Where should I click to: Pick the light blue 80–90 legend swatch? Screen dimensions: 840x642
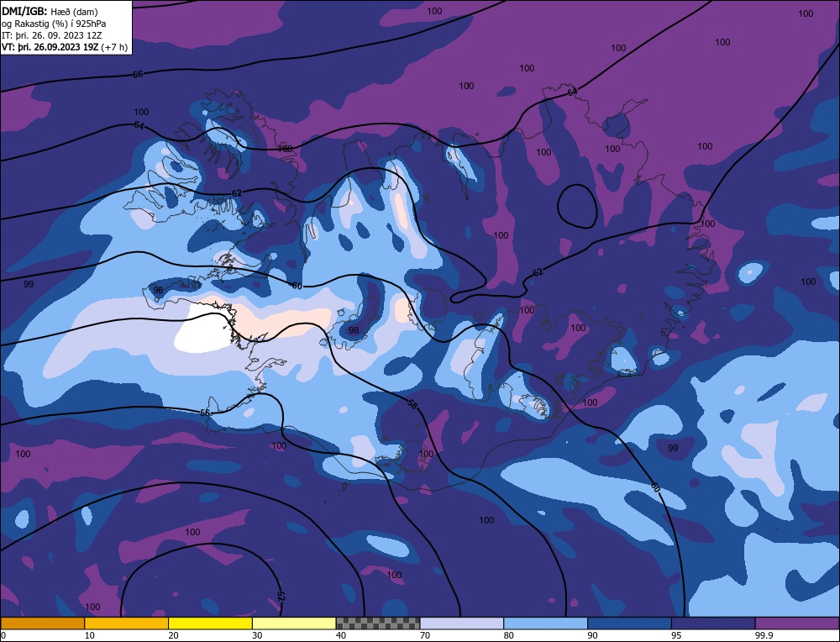[x=545, y=624]
